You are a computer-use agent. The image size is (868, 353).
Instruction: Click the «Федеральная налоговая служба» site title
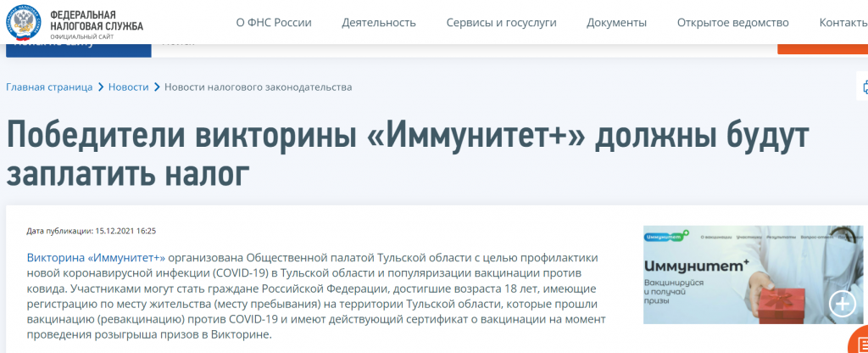pos(96,21)
